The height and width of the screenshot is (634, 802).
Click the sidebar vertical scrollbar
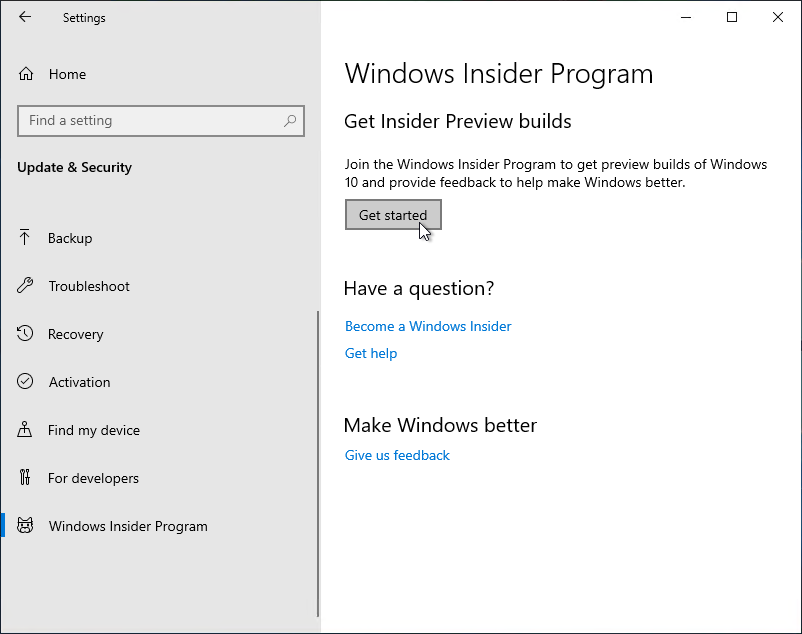[318, 460]
